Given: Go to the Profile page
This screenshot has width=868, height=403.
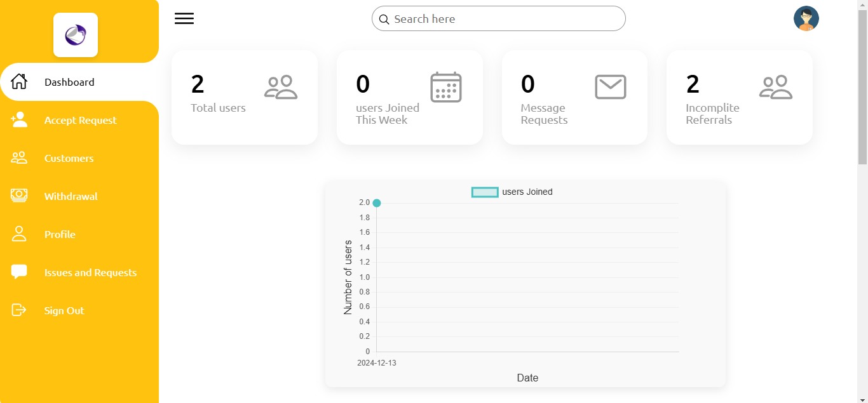Looking at the screenshot, I should click(x=60, y=234).
